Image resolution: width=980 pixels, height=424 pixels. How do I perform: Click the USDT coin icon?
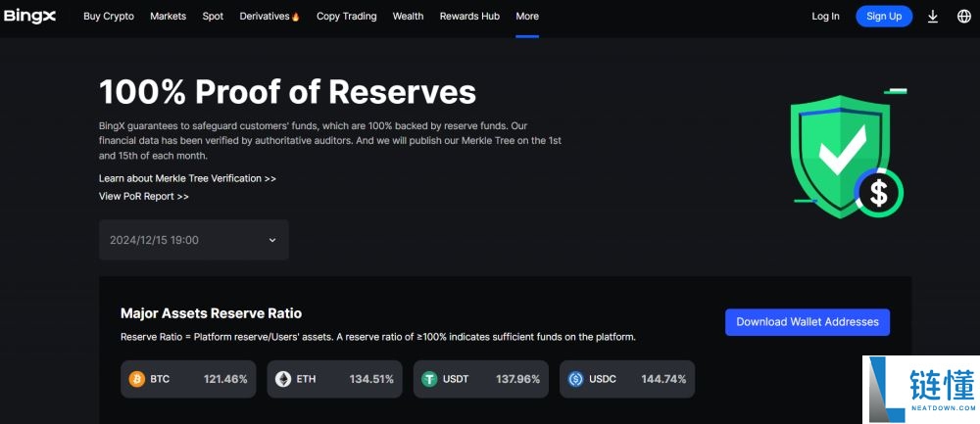pyautogui.click(x=429, y=379)
